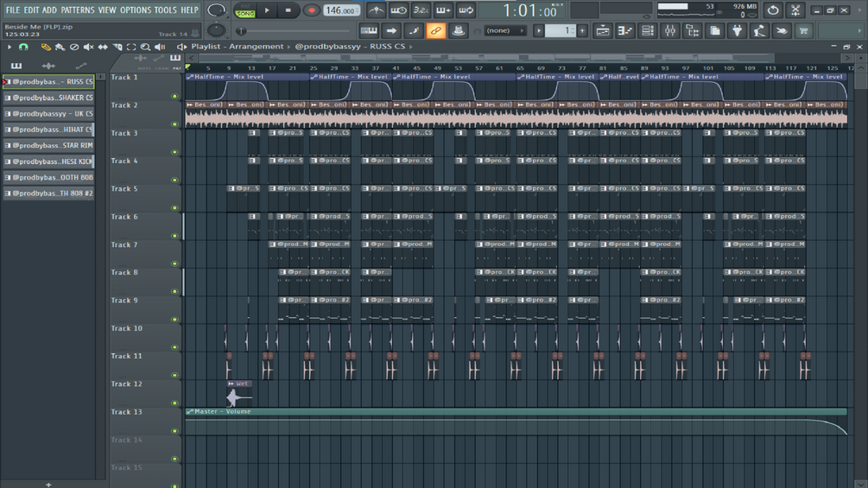Open the playlist options arrow menu

(x=10, y=47)
